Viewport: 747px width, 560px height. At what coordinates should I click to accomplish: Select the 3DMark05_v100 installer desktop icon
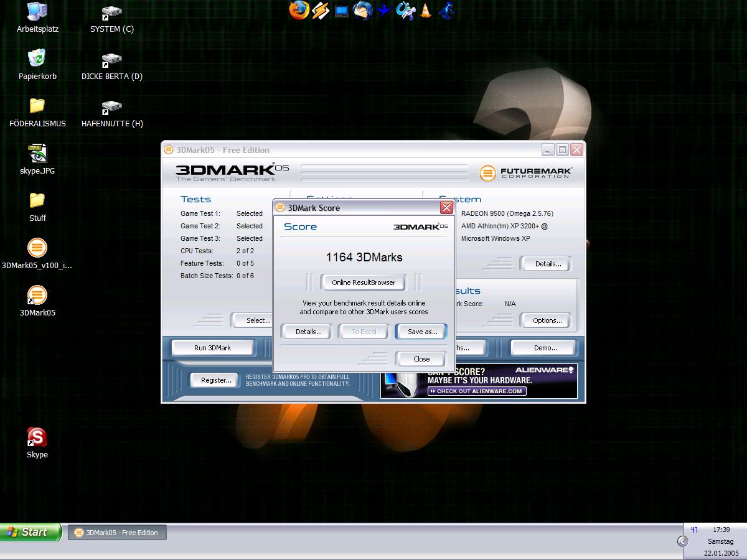click(x=37, y=254)
